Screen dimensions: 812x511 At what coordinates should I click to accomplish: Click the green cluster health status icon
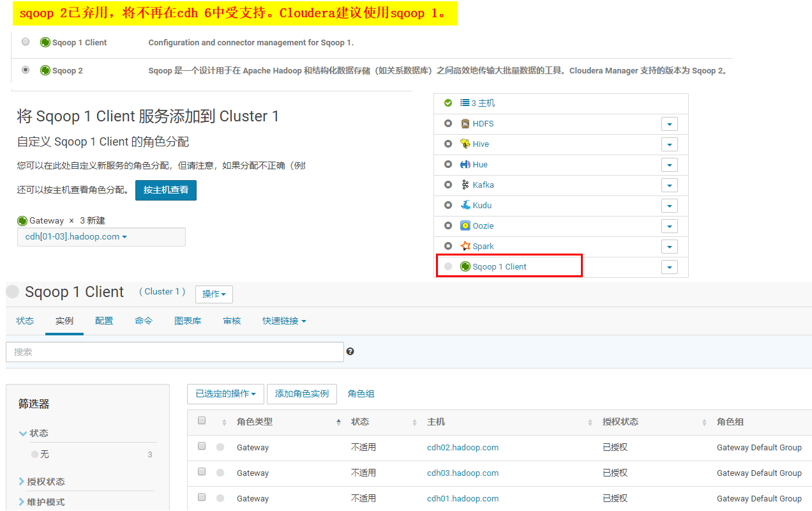click(448, 103)
